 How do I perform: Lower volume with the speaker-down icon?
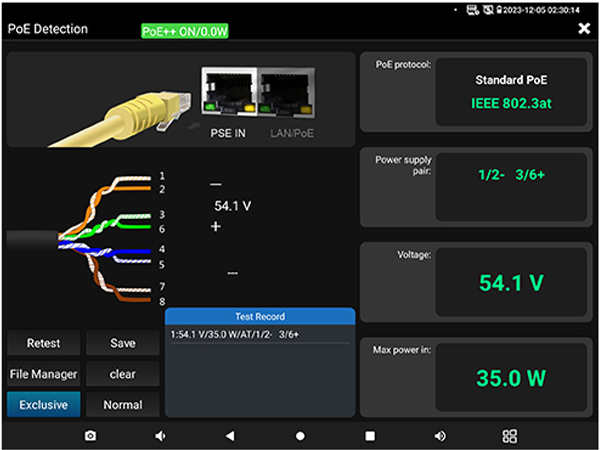pos(160,435)
